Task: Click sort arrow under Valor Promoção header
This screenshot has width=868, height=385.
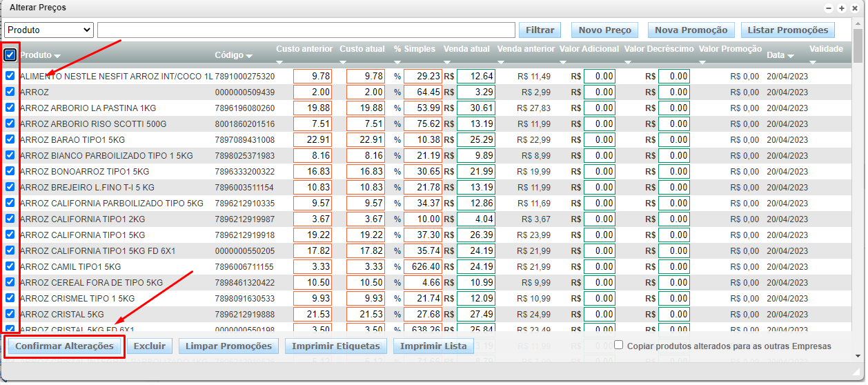Action: pyautogui.click(x=703, y=62)
